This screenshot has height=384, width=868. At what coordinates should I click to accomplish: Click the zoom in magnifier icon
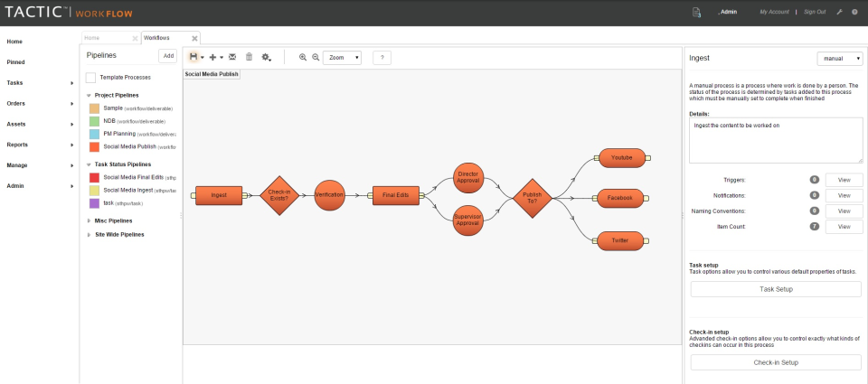303,57
